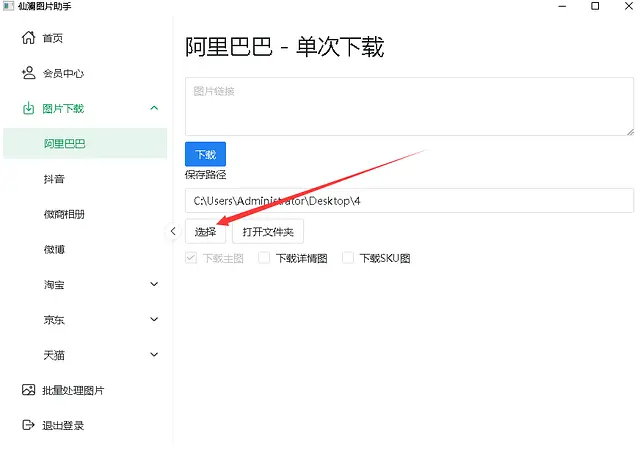Screen dimensions: 640x474
Task: Click the 阿里巴巴 - 单次下载 heading
Action: click(x=284, y=47)
